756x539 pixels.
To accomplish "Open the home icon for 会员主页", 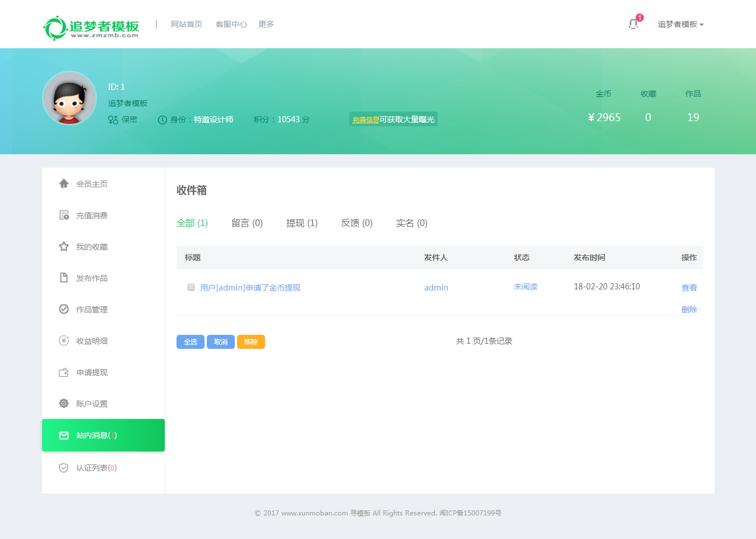I will coord(64,183).
